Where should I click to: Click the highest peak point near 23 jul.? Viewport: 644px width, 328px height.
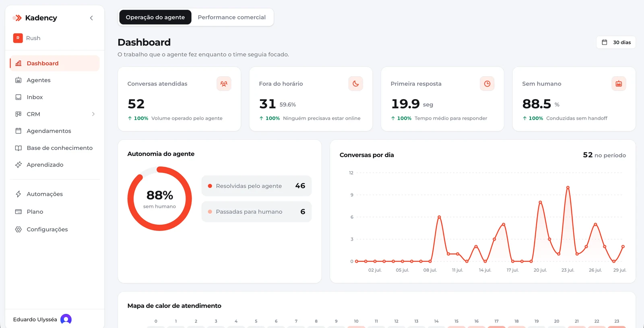point(568,187)
